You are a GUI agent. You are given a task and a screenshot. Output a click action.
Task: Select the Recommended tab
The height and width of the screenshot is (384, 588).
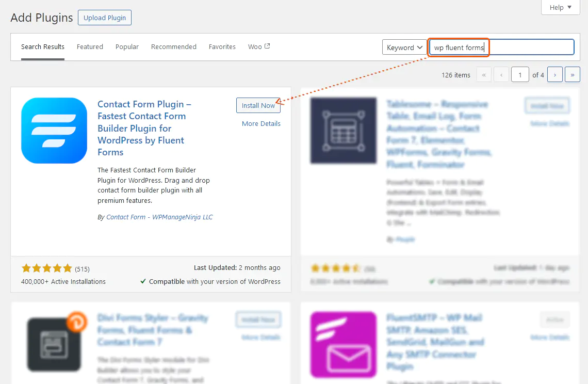pyautogui.click(x=174, y=46)
